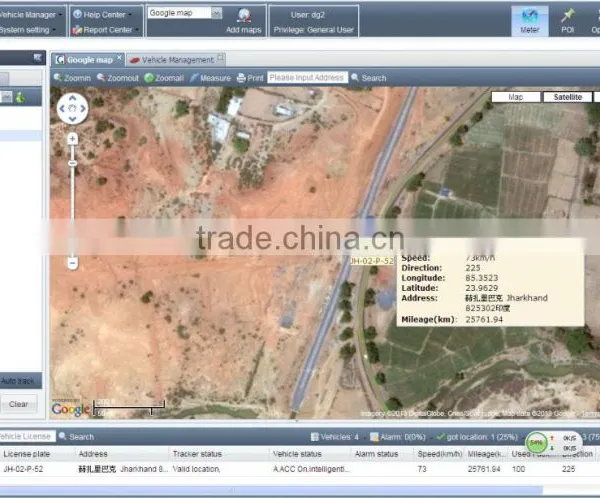Pan map up with the arrow

[x=72, y=98]
